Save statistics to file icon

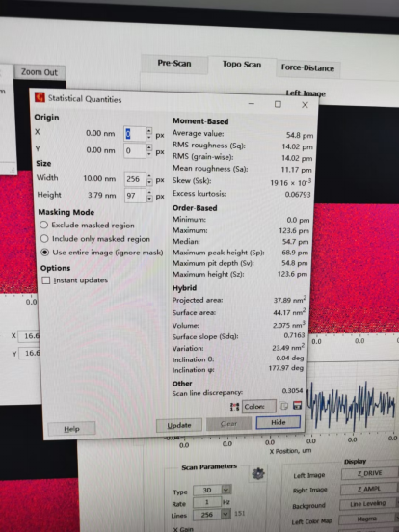coord(297,406)
